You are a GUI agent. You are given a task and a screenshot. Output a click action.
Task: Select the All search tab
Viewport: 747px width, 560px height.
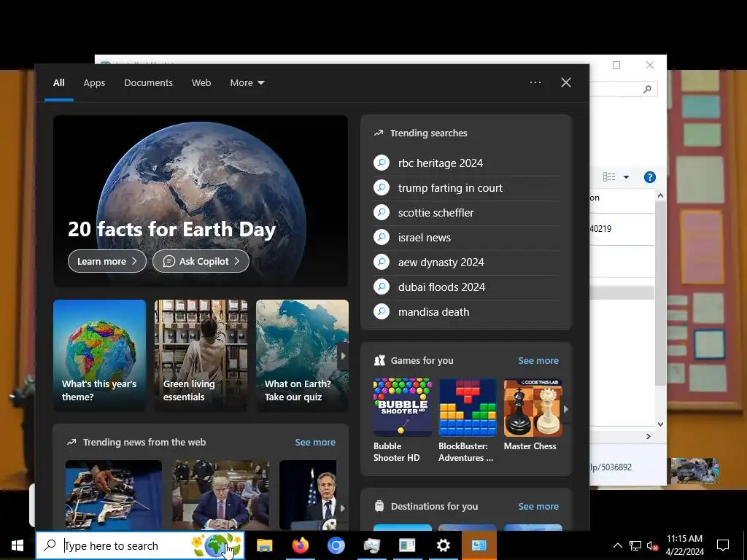coord(58,83)
